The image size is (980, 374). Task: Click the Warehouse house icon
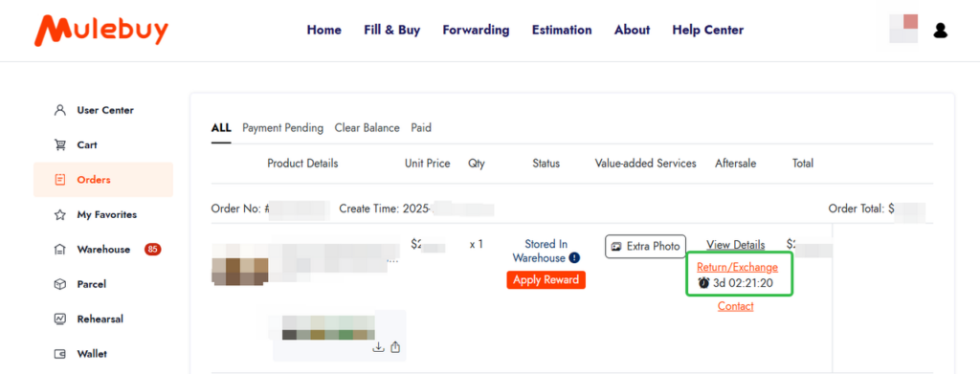60,250
